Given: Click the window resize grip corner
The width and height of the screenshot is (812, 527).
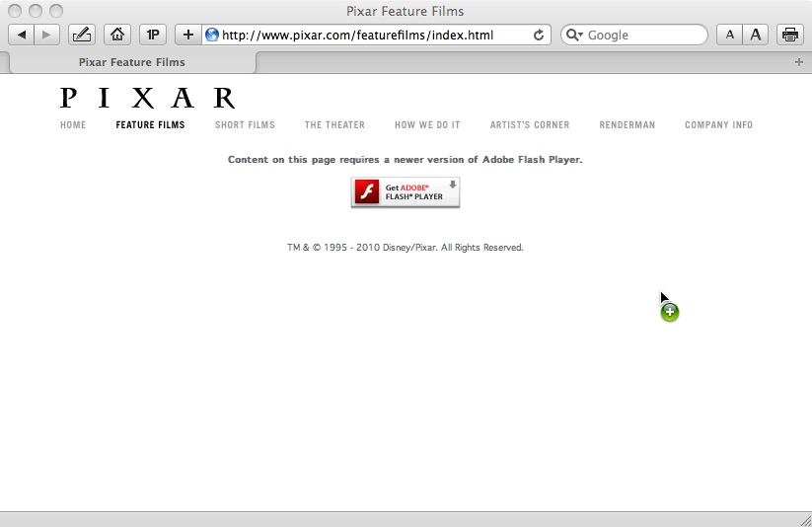Looking at the screenshot, I should [x=805, y=520].
